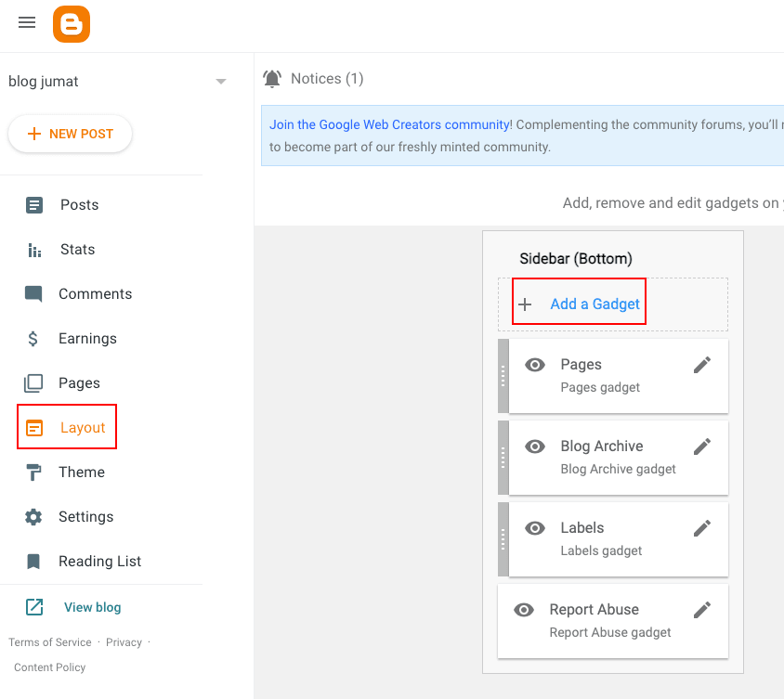The image size is (784, 699).
Task: Click the NEW POST button
Action: click(71, 134)
